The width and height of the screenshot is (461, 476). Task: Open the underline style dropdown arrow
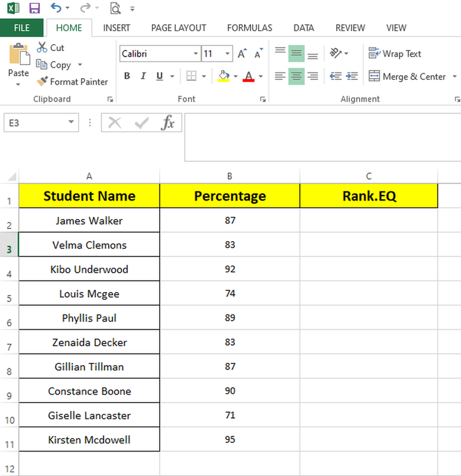click(172, 76)
